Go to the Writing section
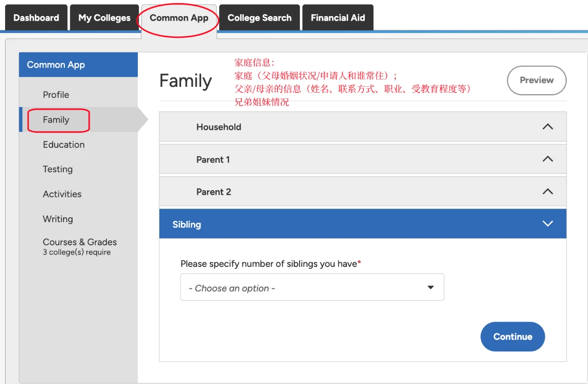 coord(58,219)
